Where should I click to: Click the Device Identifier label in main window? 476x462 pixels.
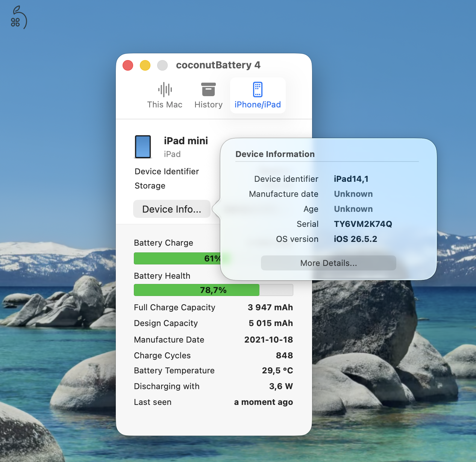(x=167, y=171)
